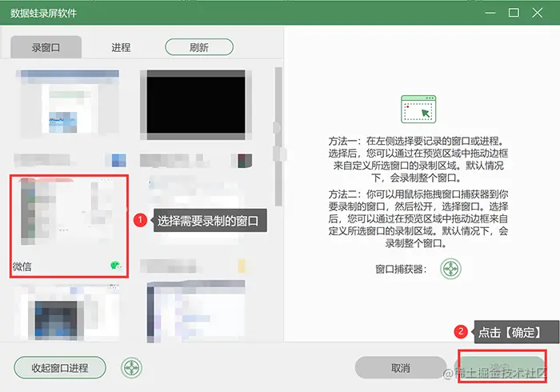
Task: Select the 微信 window thumbnail
Action: [69, 226]
